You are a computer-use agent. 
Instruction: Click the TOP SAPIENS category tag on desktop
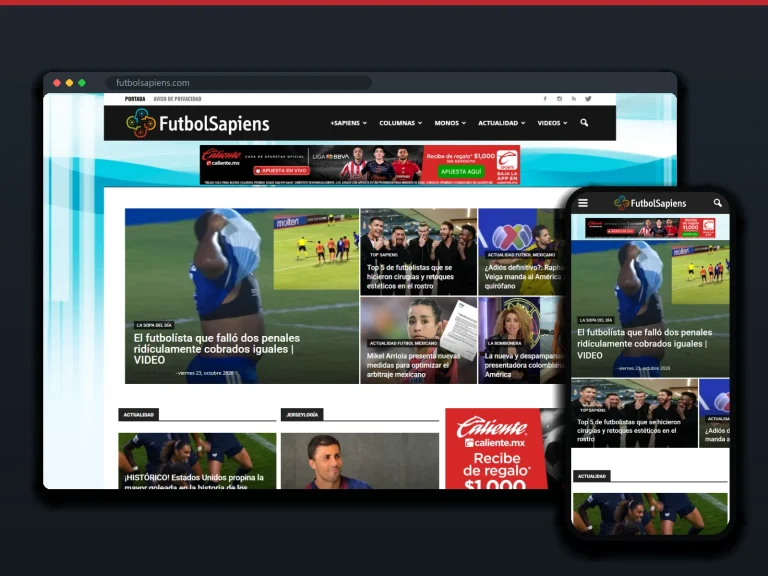coord(384,255)
